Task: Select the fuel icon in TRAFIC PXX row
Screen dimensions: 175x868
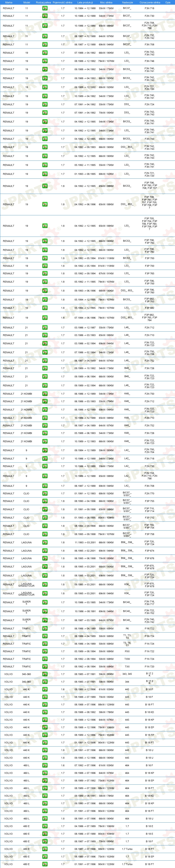Action: 45,651
